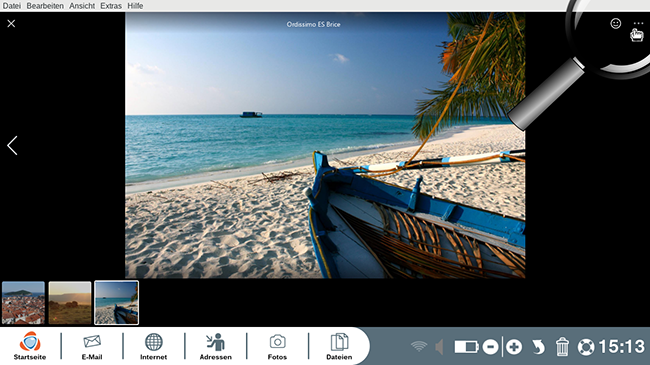
Task: Click the undo back arrow icon
Action: (x=538, y=347)
